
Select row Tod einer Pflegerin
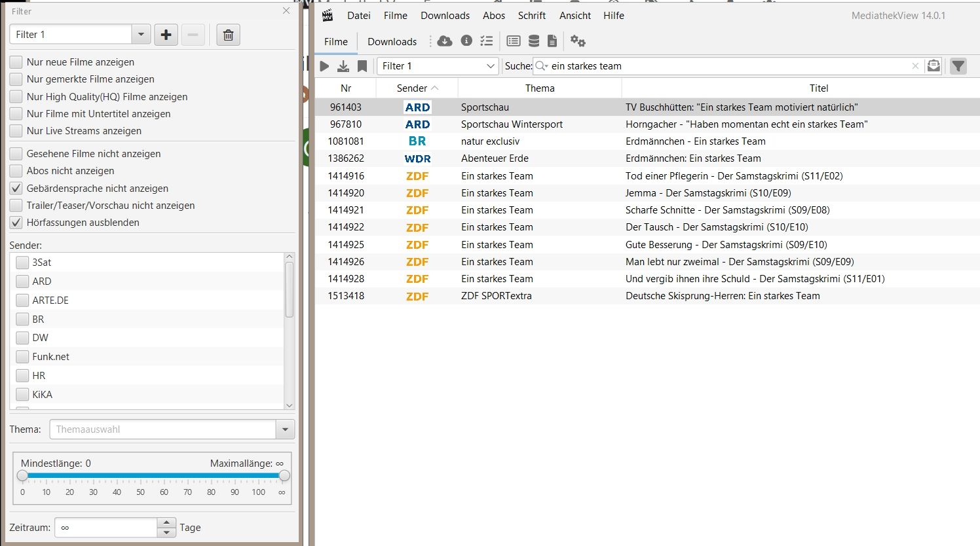click(647, 176)
